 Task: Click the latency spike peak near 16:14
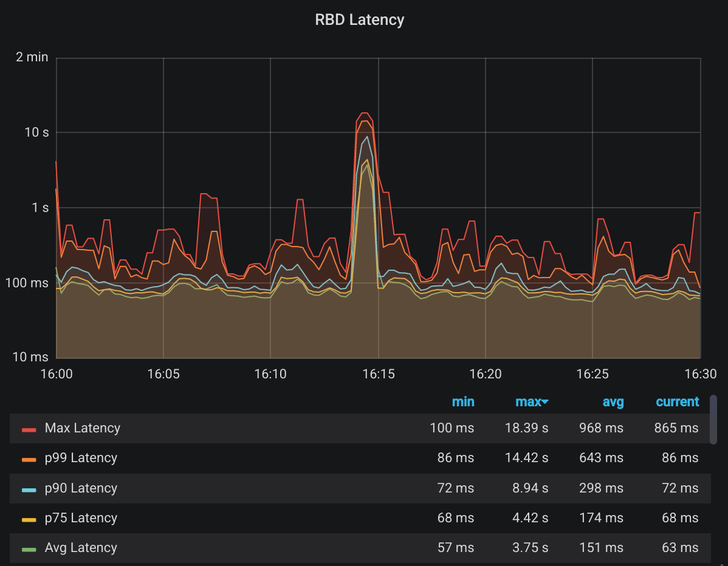(x=365, y=113)
